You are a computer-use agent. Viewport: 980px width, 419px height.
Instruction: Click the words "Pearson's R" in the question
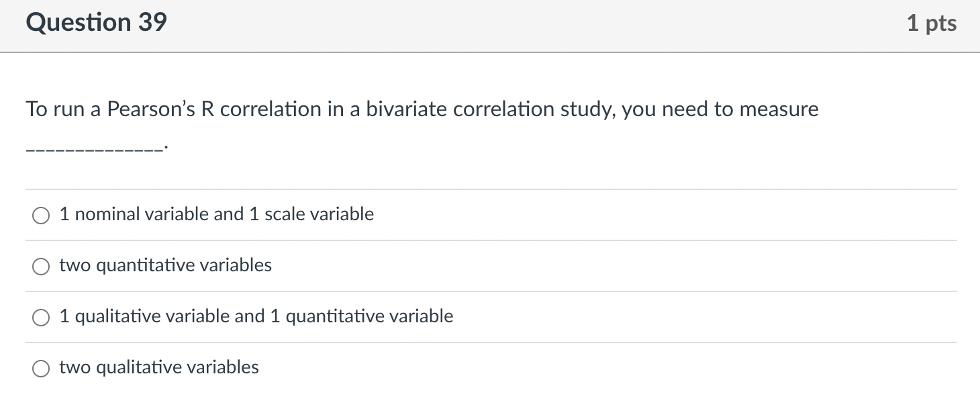tap(160, 109)
